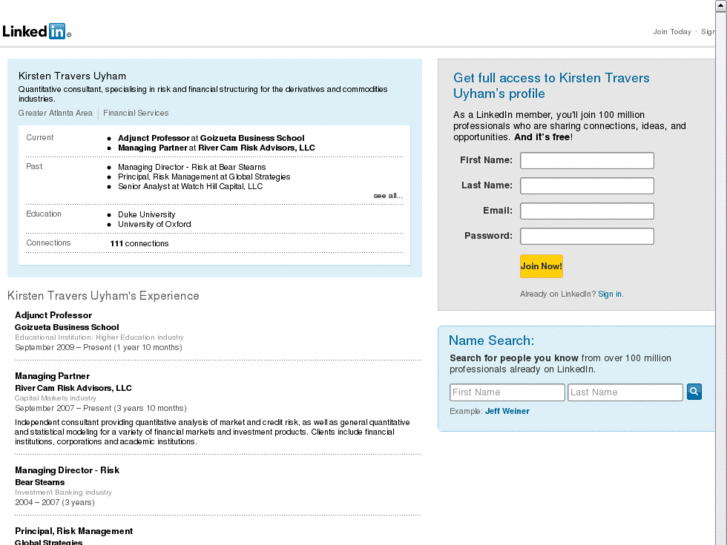Open the Join Today link
The width and height of the screenshot is (727, 545).
pyautogui.click(x=672, y=32)
